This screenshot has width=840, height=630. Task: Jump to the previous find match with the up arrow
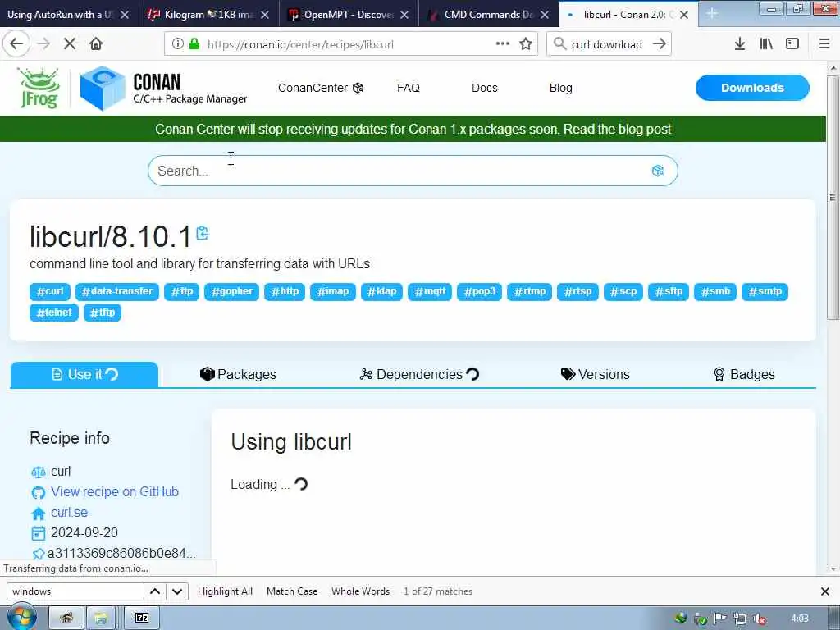click(155, 591)
